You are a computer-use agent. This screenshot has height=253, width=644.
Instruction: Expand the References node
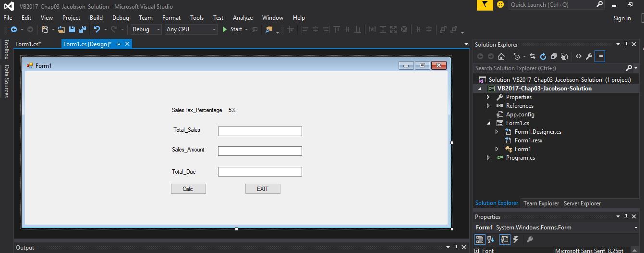coord(488,106)
